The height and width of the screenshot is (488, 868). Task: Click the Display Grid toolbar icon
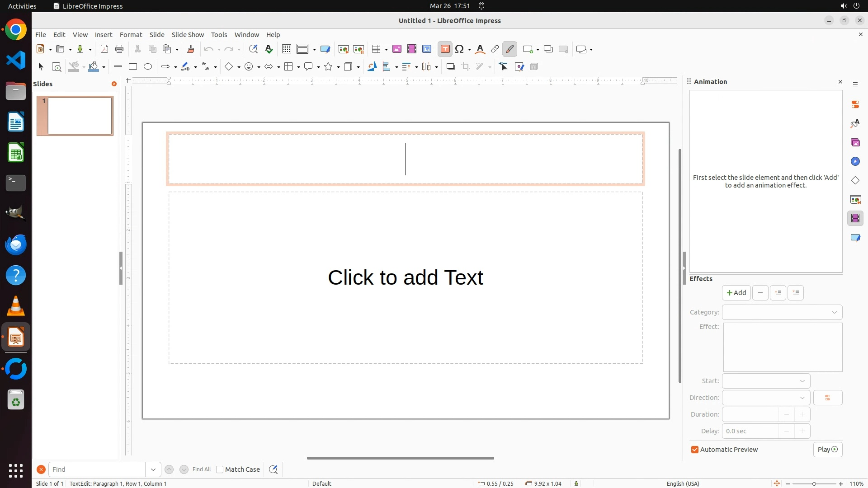click(x=286, y=49)
